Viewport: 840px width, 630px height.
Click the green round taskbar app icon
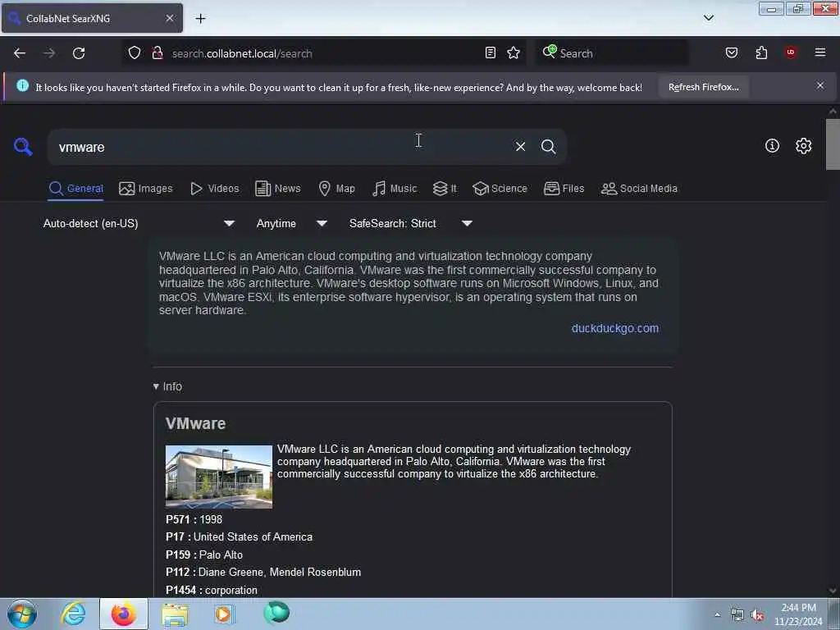[x=276, y=613]
